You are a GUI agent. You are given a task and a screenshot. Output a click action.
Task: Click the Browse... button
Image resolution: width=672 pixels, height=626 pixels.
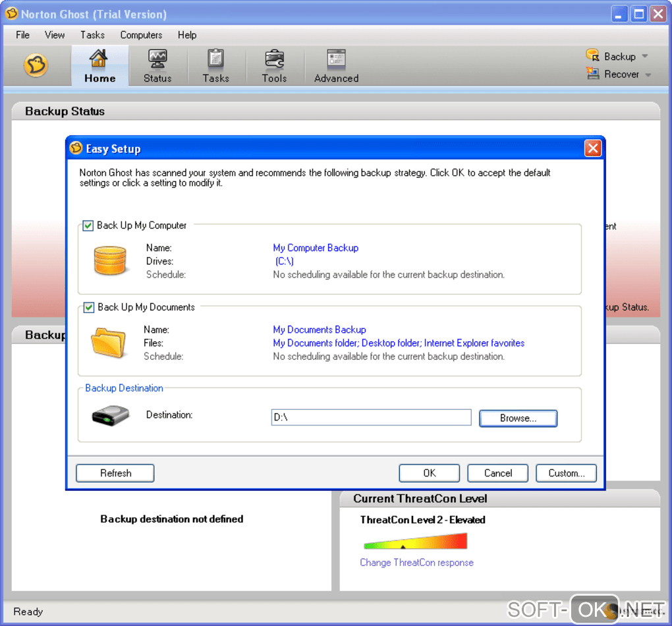click(518, 418)
